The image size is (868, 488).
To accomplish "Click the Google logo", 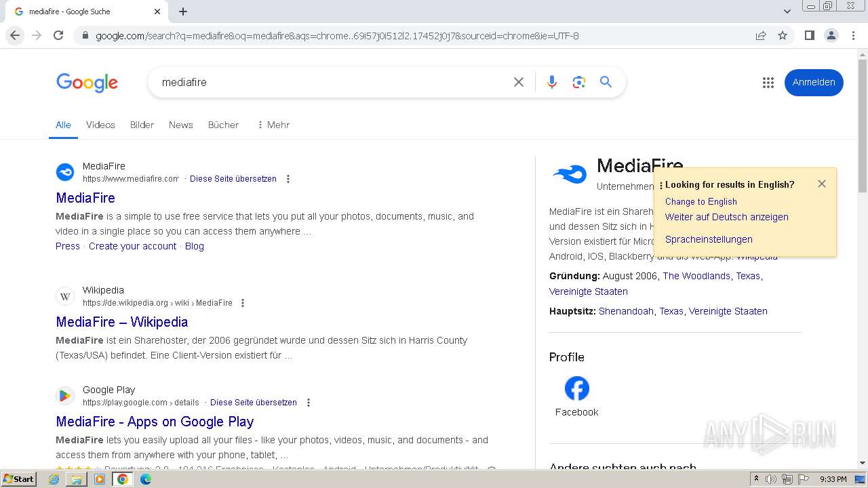I will tap(87, 83).
